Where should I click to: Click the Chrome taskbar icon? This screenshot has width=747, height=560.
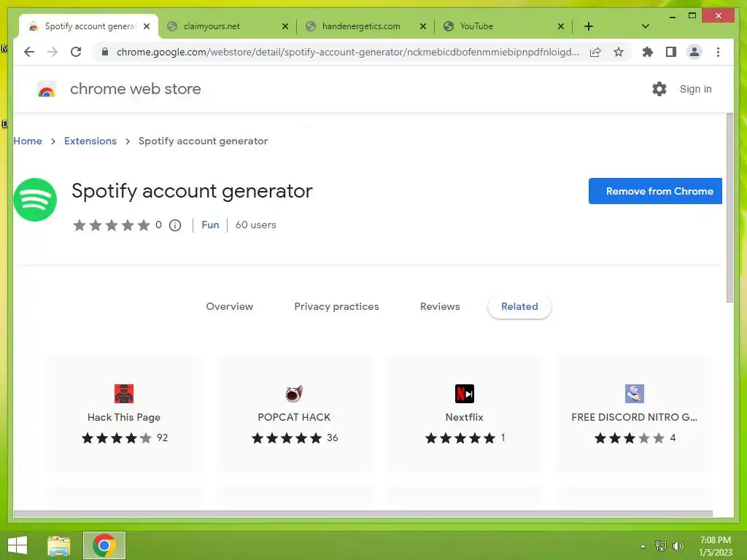[x=104, y=545]
